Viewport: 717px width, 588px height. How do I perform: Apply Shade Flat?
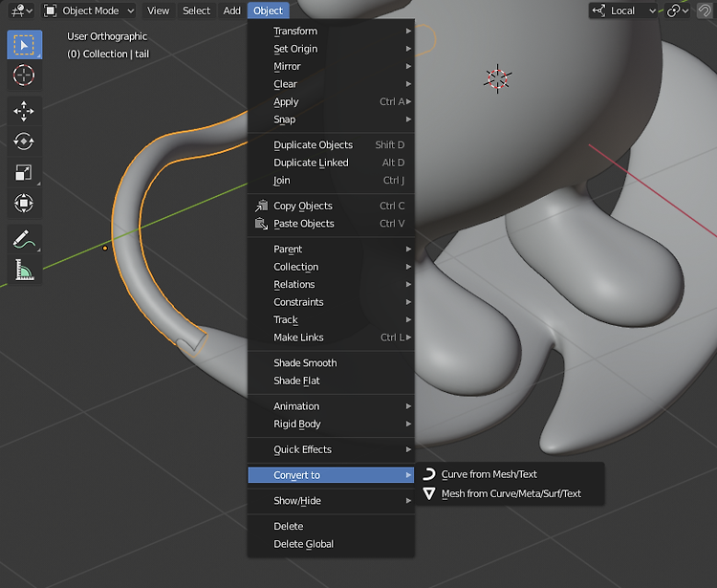(331, 381)
